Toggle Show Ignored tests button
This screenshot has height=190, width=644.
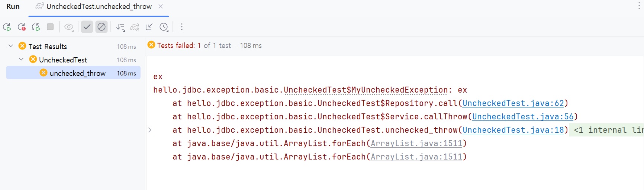pyautogui.click(x=101, y=27)
